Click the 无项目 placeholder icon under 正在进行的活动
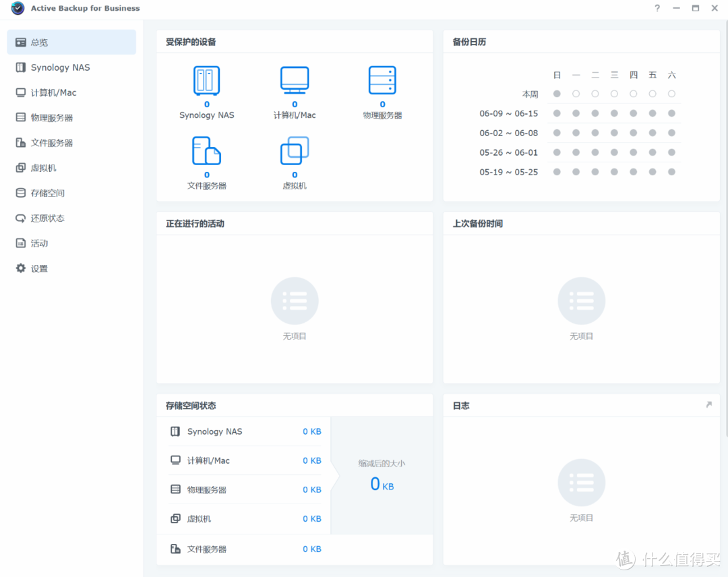The width and height of the screenshot is (728, 577). click(295, 301)
